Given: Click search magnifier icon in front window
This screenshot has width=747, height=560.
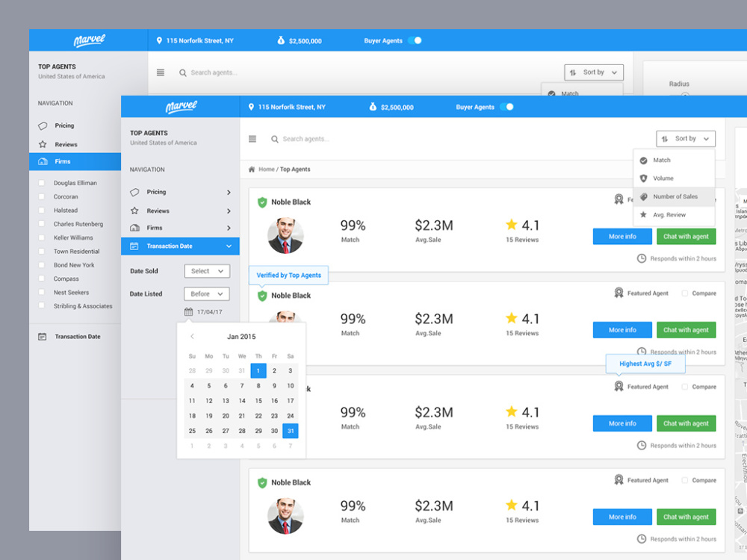Looking at the screenshot, I should 275,139.
